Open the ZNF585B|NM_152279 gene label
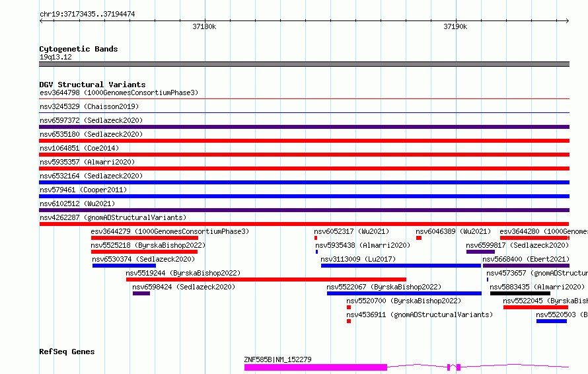This screenshot has height=374, width=588. pyautogui.click(x=277, y=359)
